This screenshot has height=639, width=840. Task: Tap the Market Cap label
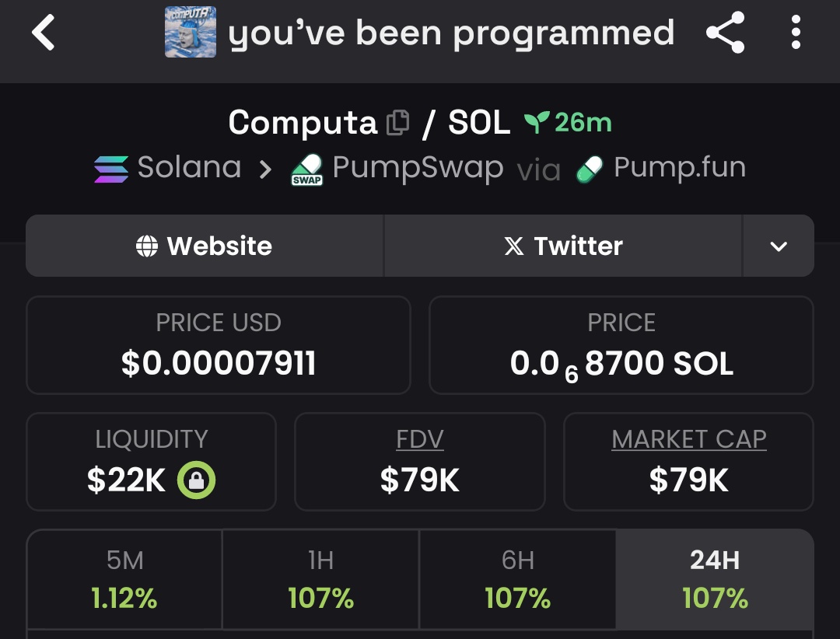pos(689,439)
